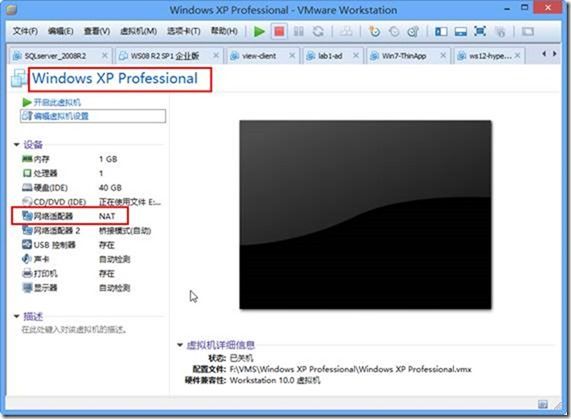Open the 帮助(H) menu
This screenshot has width=571, height=419.
tap(224, 31)
